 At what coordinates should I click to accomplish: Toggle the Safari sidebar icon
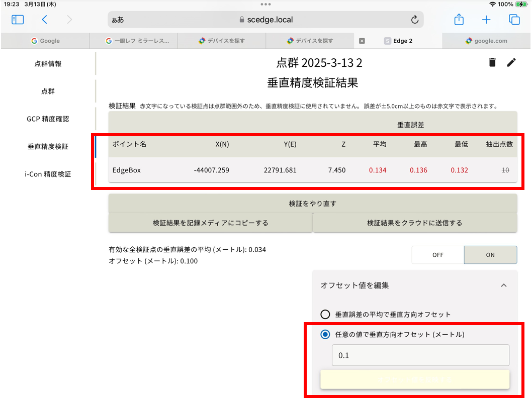[18, 20]
